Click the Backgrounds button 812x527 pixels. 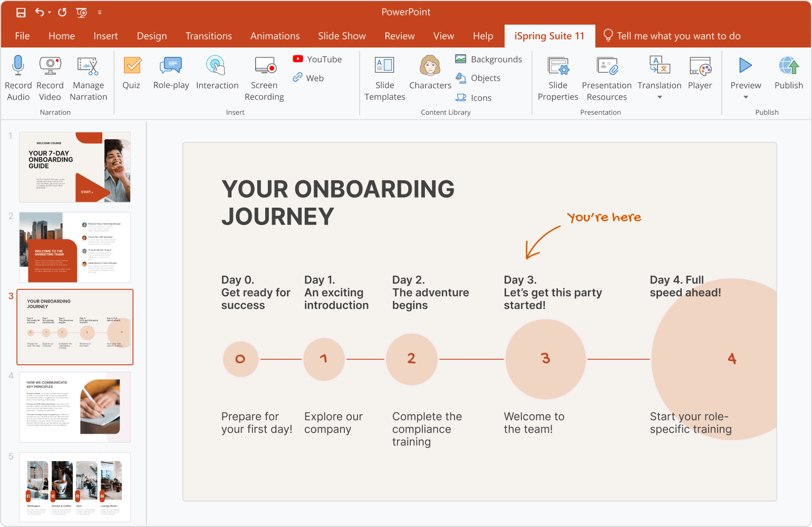(x=489, y=60)
